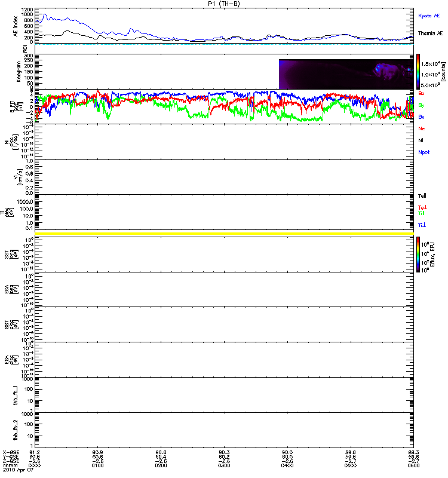Click the Eflux, EFU colorbar label

click(432, 255)
